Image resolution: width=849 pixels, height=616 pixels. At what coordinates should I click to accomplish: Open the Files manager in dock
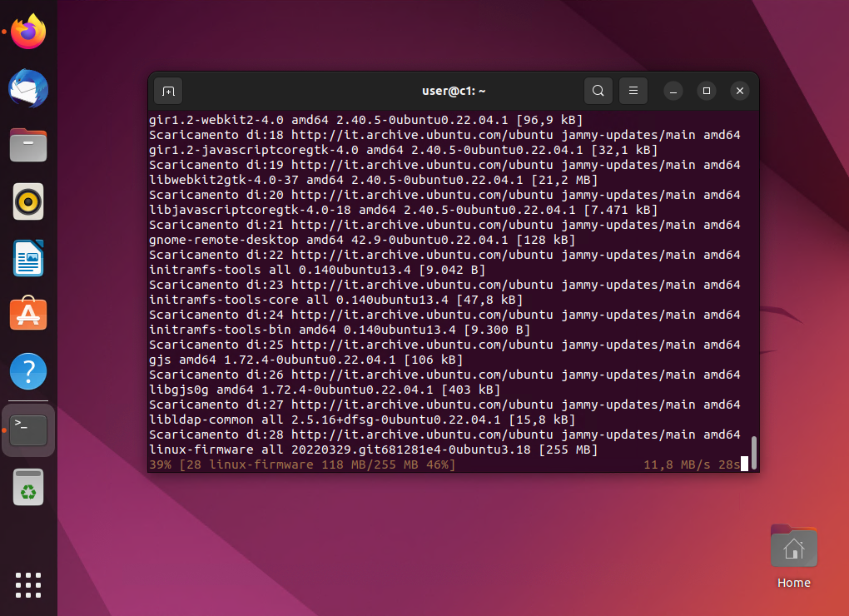click(x=28, y=145)
